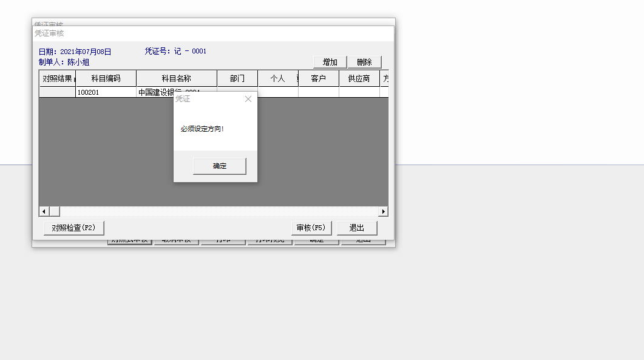
Task: Select the 供应商 column header
Action: (359, 78)
